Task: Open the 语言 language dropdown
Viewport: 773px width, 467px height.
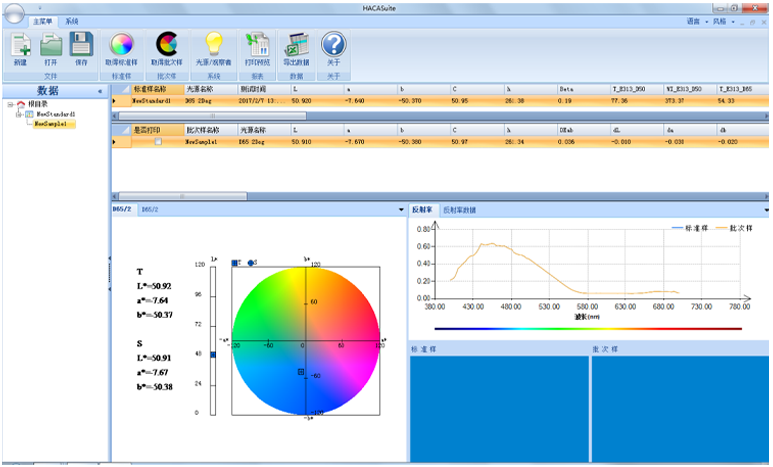Action: pos(697,22)
